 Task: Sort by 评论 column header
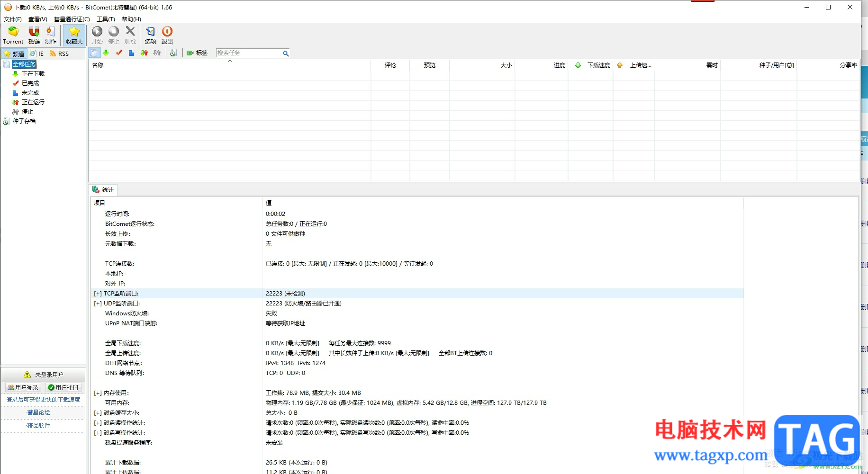pyautogui.click(x=390, y=65)
